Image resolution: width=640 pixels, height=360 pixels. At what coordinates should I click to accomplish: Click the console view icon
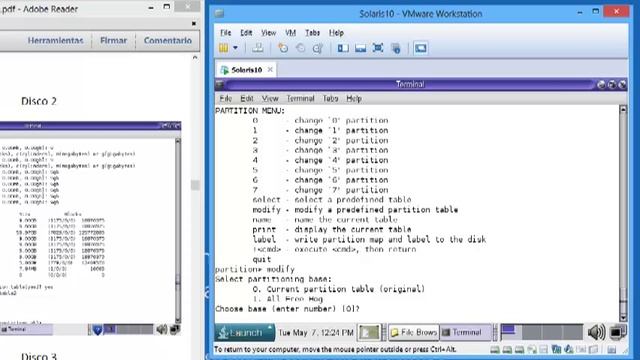click(x=420, y=48)
